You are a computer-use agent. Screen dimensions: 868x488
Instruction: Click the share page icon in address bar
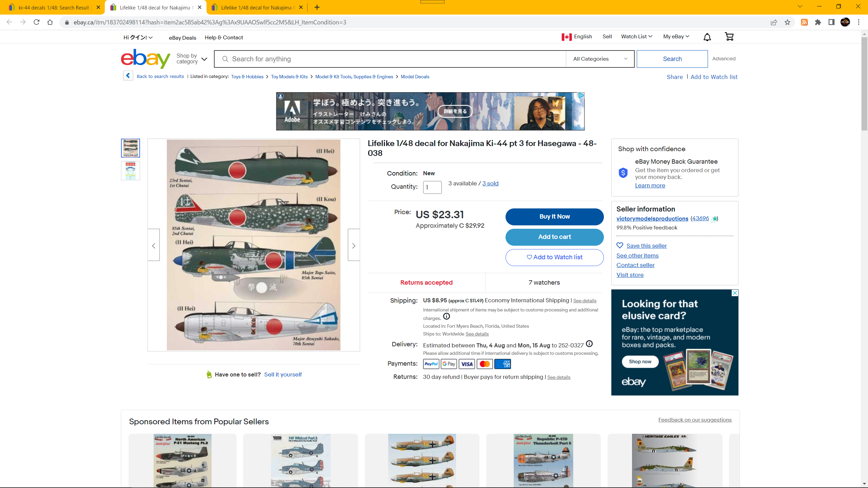pyautogui.click(x=774, y=22)
